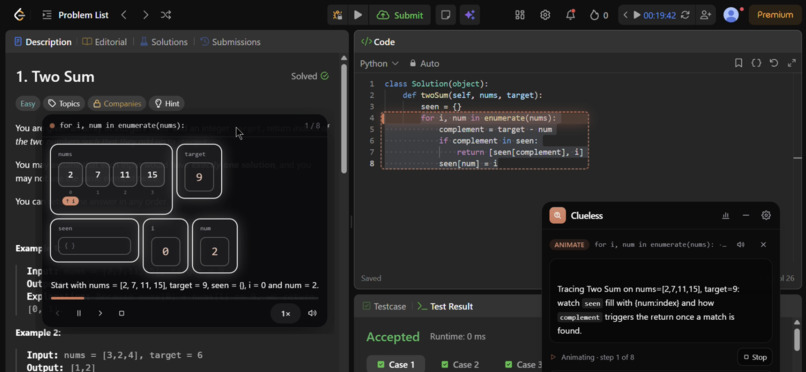Switch to the Submissions tab
Screen dimensions: 806x372
coord(230,42)
